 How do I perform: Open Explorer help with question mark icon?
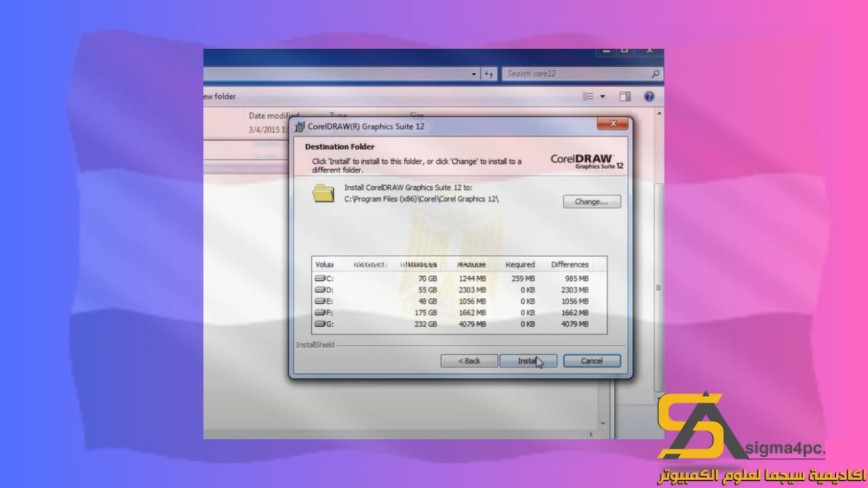649,97
